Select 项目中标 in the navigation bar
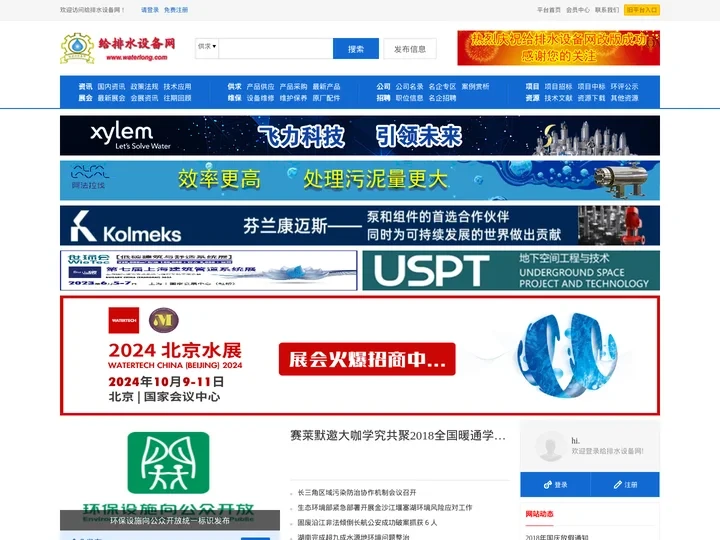The image size is (720, 540). 591,86
